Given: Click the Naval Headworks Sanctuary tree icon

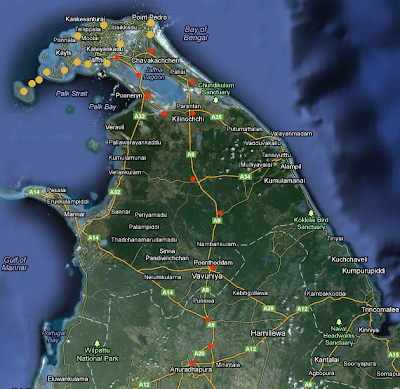Looking at the screenshot, I should point(339,322).
